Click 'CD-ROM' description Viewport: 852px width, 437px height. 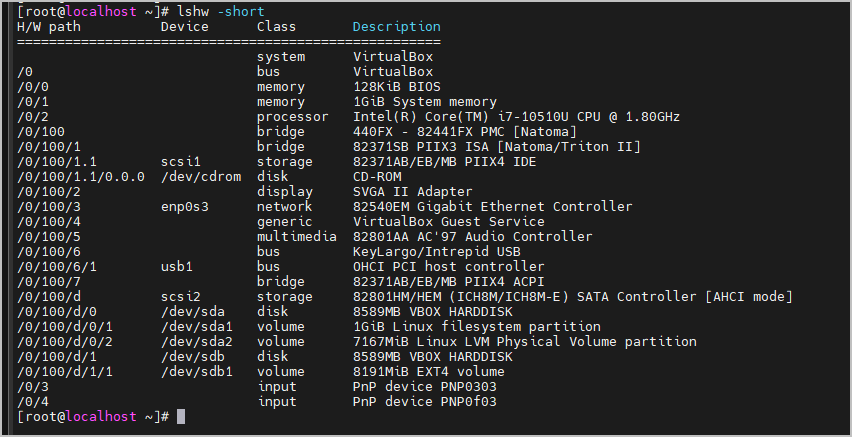click(x=377, y=177)
